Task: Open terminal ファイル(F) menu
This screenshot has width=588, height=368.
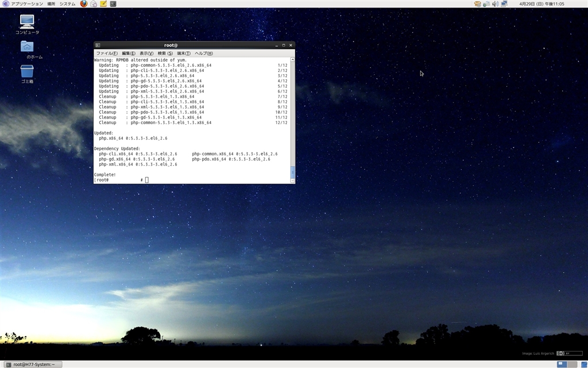Action: pyautogui.click(x=106, y=53)
